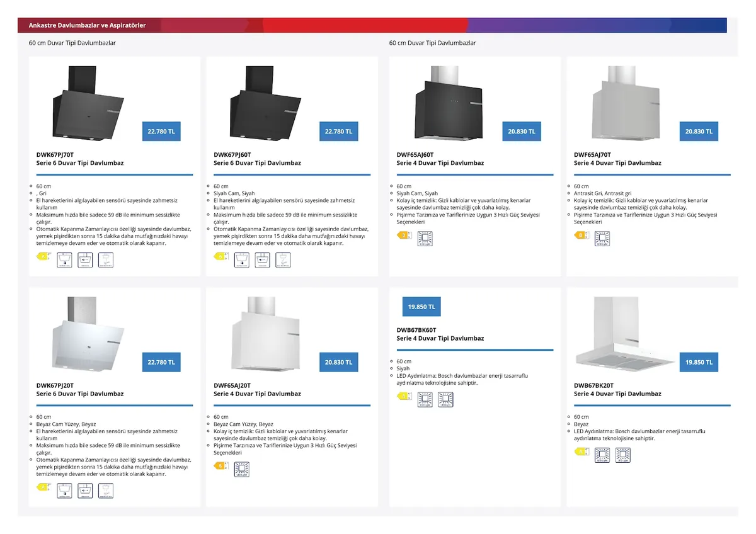Click the low-noise speaker icon under DWK67PJ20T
The image size is (756, 534).
[85, 491]
